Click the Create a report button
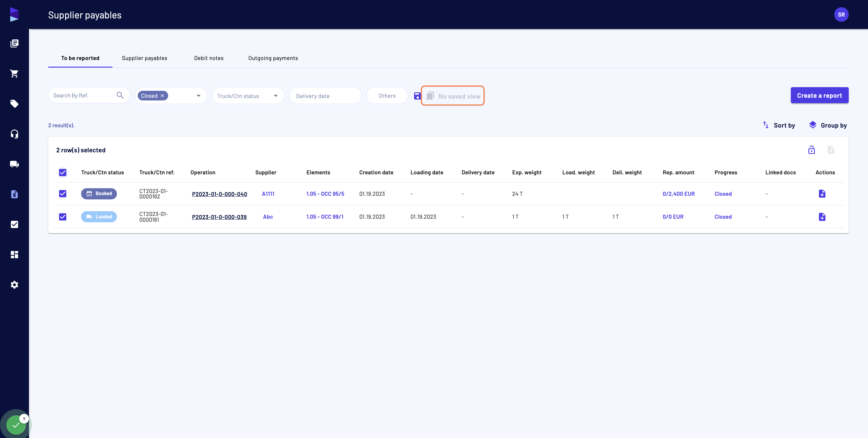The image size is (868, 438). click(x=819, y=95)
